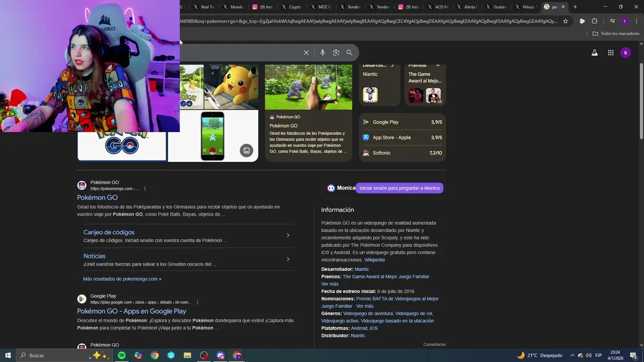Clear the Google search box text
The width and height of the screenshot is (644, 362).
(306, 53)
